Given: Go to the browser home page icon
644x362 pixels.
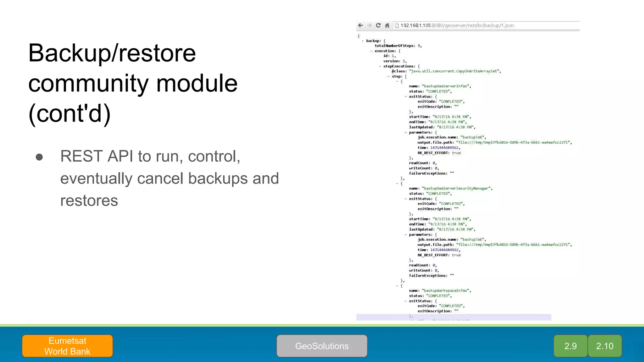Looking at the screenshot, I should (x=387, y=25).
